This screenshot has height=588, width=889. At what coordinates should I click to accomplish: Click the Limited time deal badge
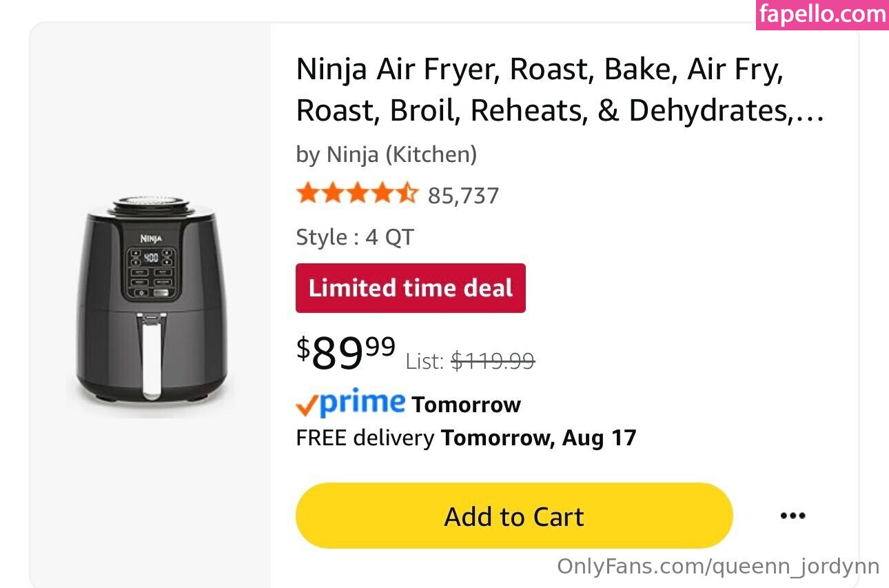(x=410, y=287)
